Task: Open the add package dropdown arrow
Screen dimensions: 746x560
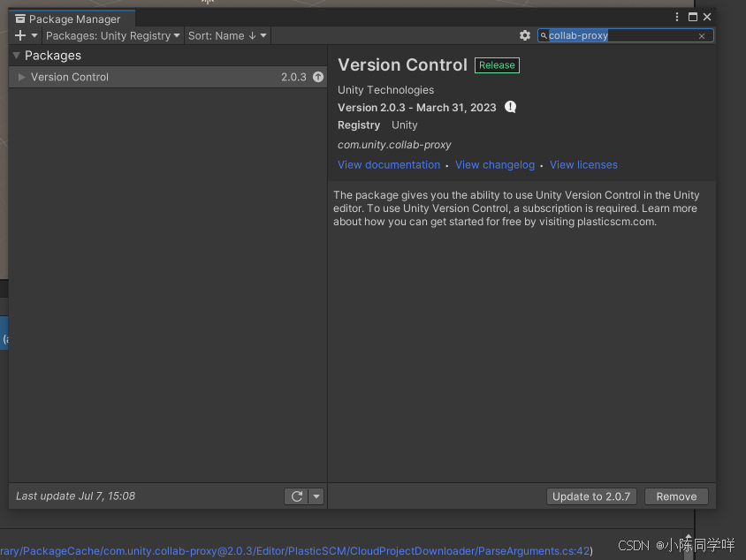Action: pos(34,35)
